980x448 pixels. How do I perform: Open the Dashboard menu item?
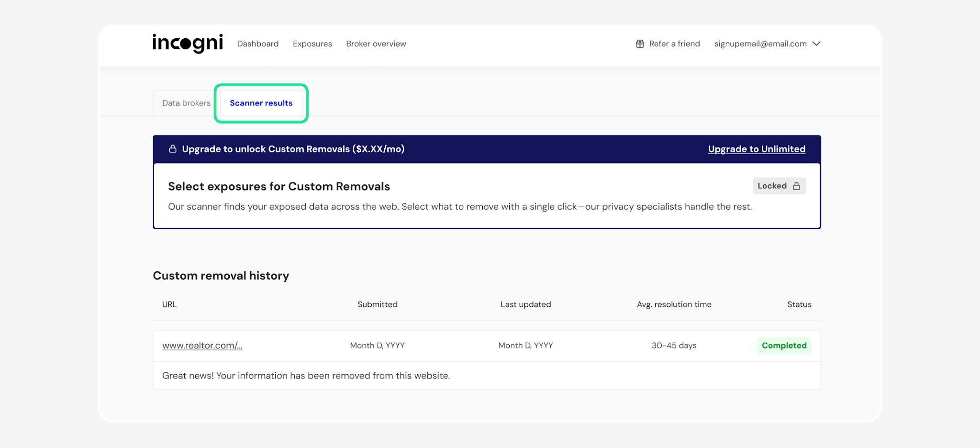click(x=258, y=44)
